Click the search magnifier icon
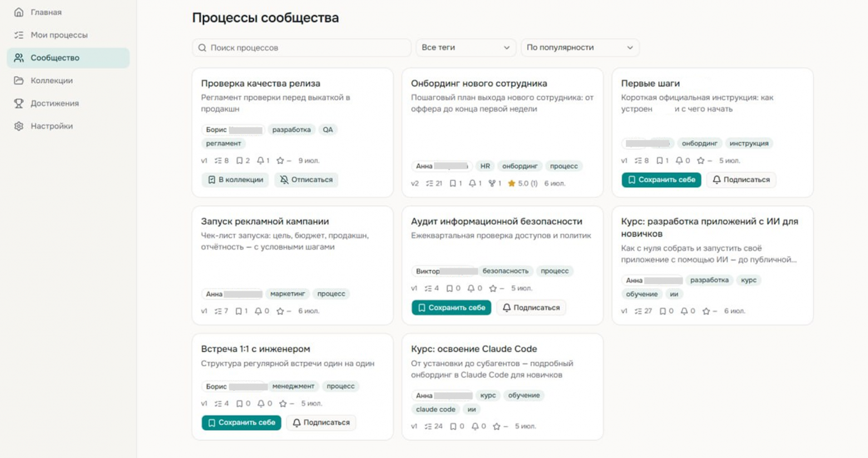 click(203, 48)
